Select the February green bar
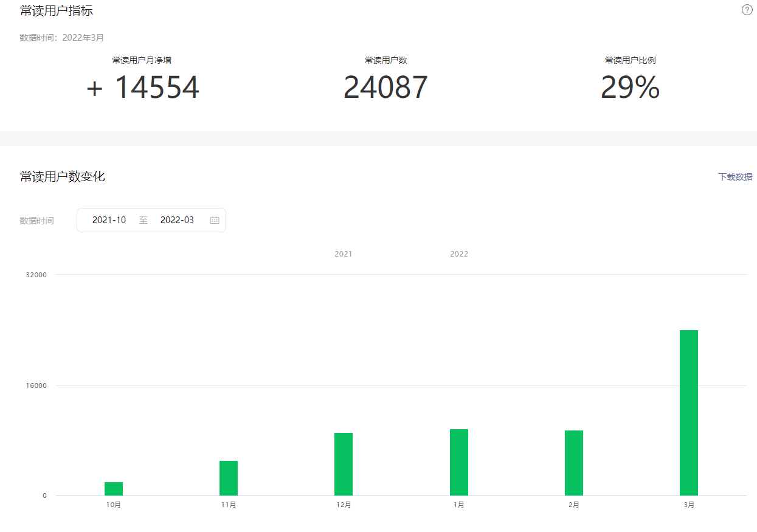The height and width of the screenshot is (532, 757). [574, 463]
